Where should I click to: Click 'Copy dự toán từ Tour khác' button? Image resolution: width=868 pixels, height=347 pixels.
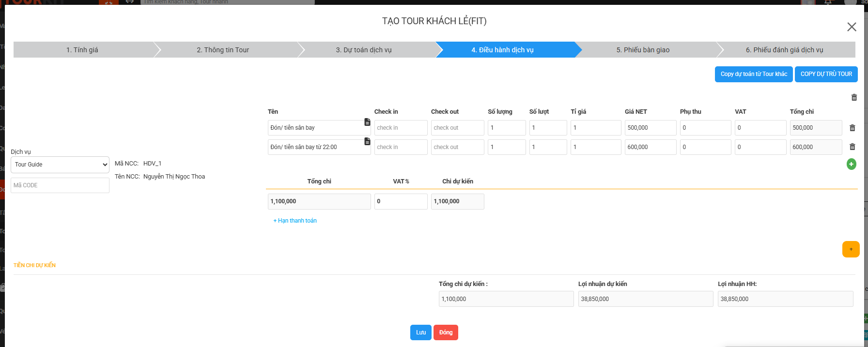tap(754, 74)
